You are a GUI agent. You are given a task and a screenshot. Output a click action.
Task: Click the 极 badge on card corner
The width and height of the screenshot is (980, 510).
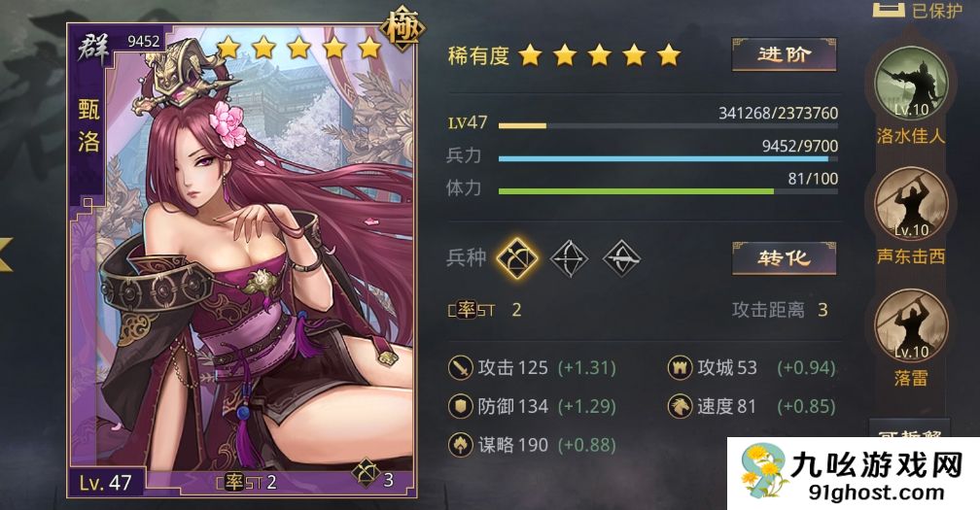click(403, 28)
